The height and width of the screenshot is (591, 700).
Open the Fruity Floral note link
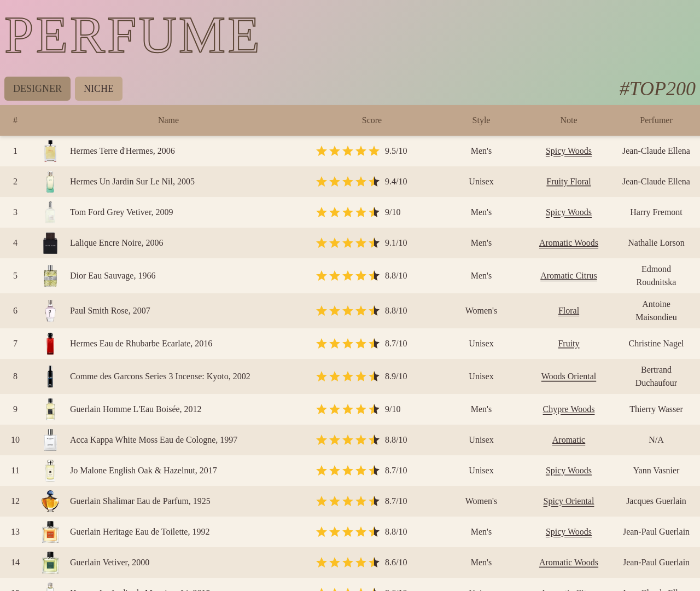(x=569, y=182)
